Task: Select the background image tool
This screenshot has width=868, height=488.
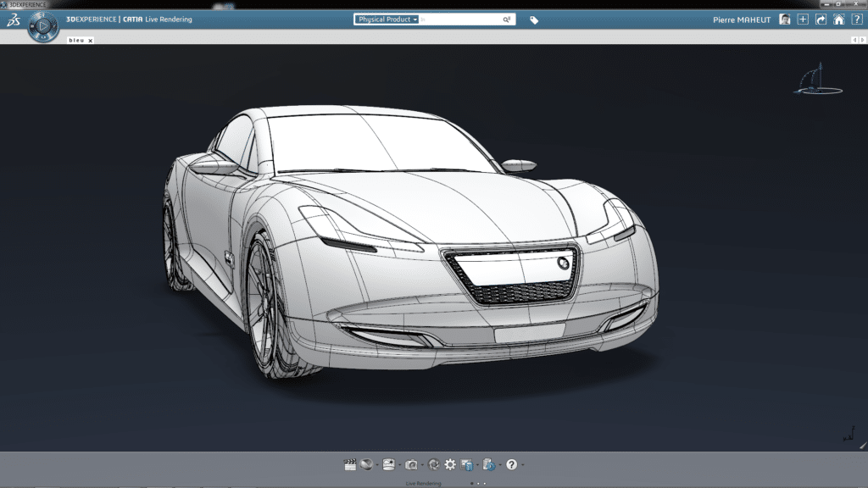Action: click(x=387, y=464)
